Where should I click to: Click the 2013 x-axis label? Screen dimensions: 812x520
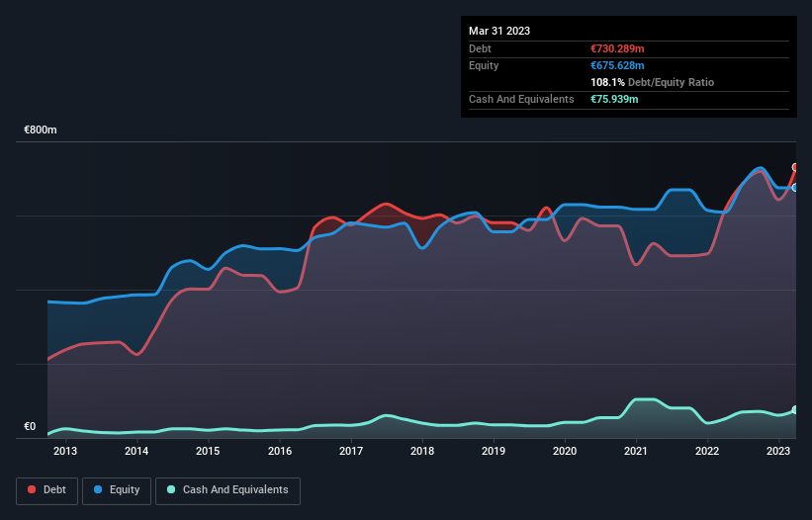(65, 451)
